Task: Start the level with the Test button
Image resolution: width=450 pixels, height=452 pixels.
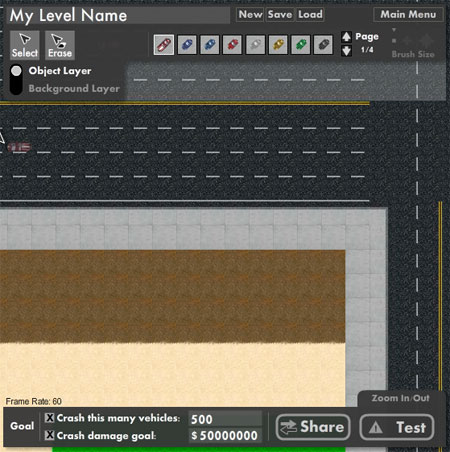Action: click(397, 427)
